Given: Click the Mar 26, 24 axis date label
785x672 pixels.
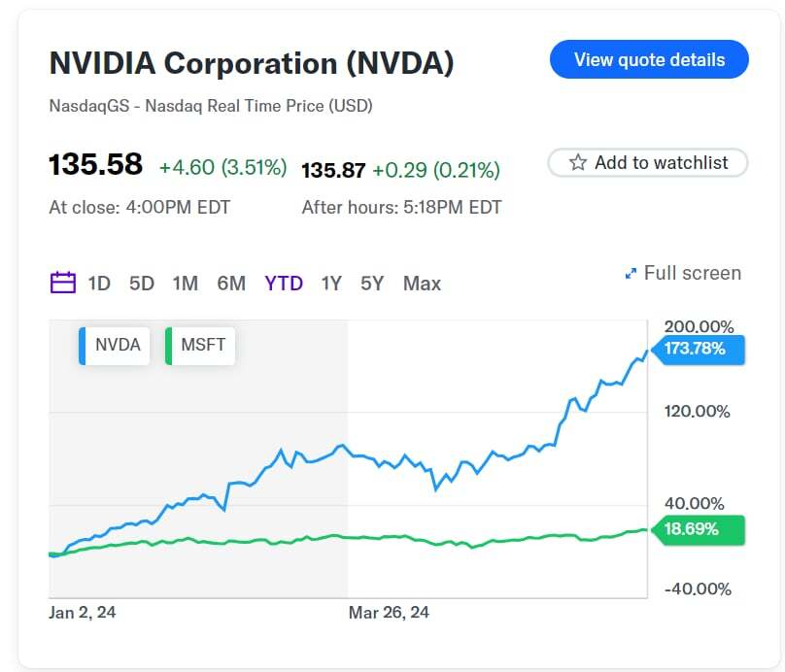Looking at the screenshot, I should click(389, 613).
